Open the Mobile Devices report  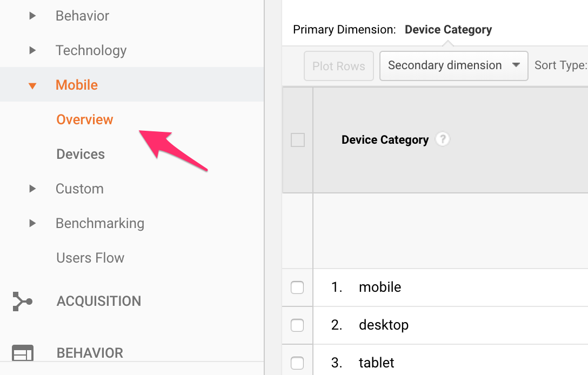[x=81, y=154]
